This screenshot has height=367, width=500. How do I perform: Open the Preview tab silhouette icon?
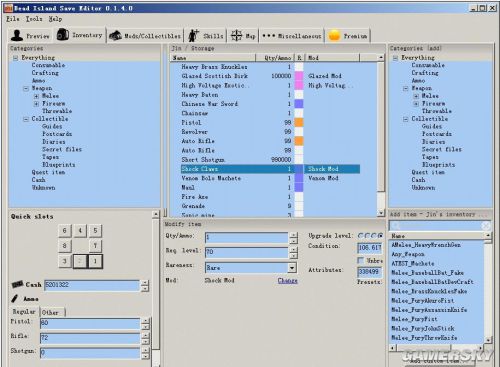(x=17, y=35)
